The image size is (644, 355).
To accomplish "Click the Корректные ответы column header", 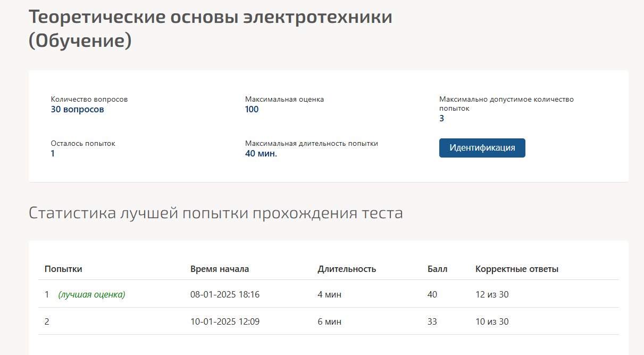I will [516, 269].
